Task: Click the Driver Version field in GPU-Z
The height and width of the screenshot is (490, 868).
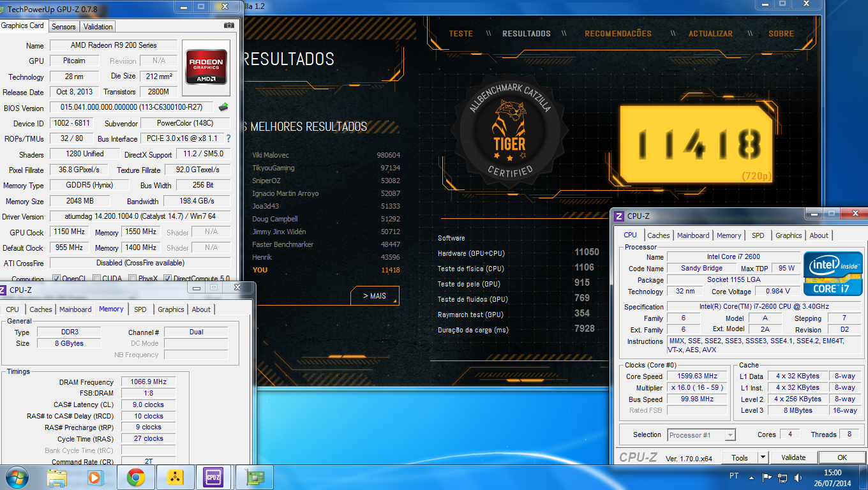Action: click(140, 216)
